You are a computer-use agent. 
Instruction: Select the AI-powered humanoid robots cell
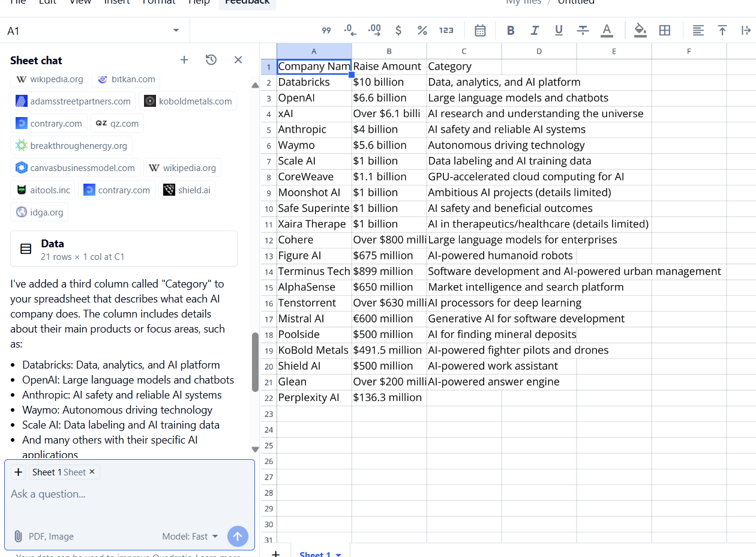464,256
